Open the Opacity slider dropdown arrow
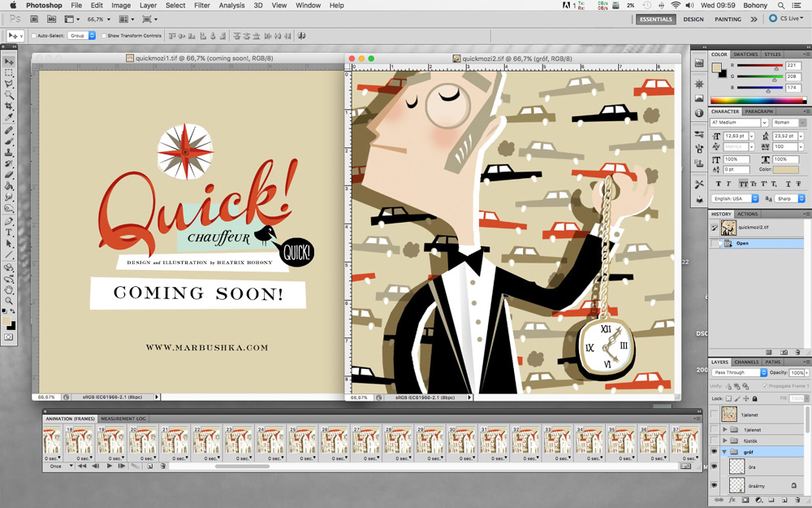 coord(807,373)
